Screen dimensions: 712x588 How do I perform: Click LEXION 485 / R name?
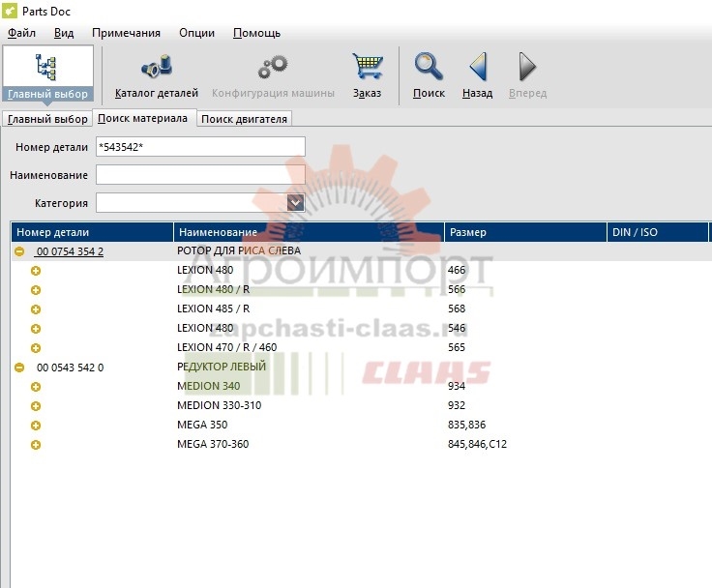coord(214,309)
